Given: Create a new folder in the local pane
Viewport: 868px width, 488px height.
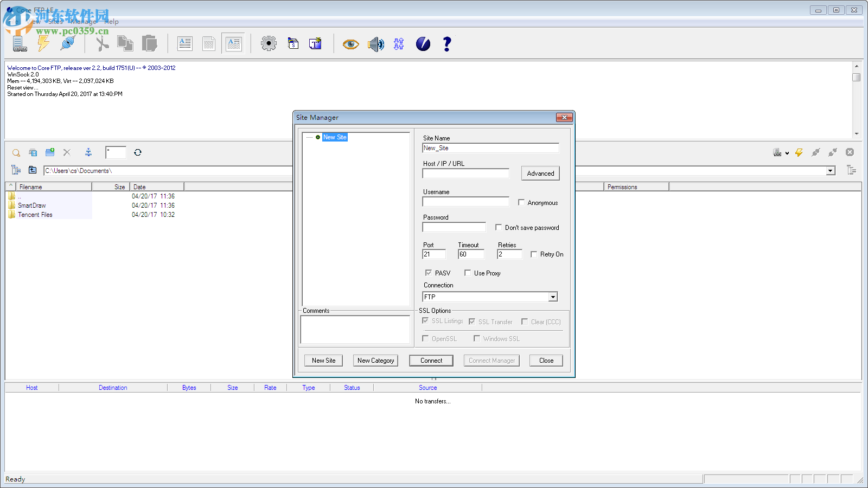Looking at the screenshot, I should (50, 152).
